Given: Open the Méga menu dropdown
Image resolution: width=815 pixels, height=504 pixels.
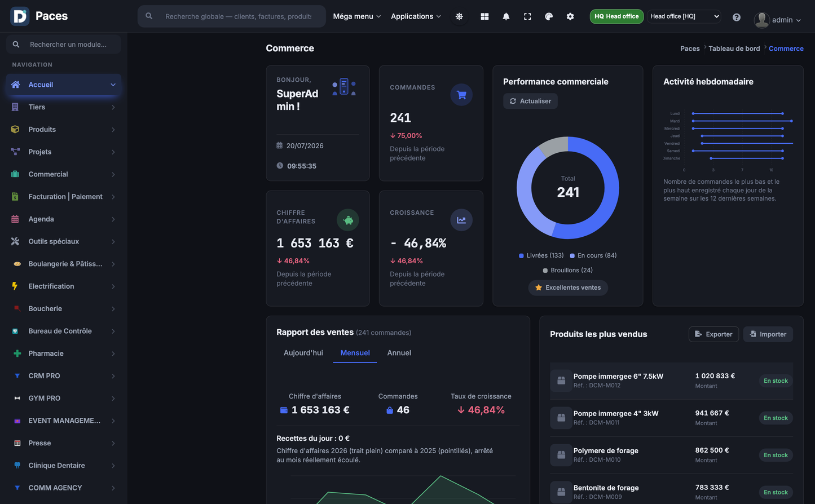Looking at the screenshot, I should tap(357, 16).
